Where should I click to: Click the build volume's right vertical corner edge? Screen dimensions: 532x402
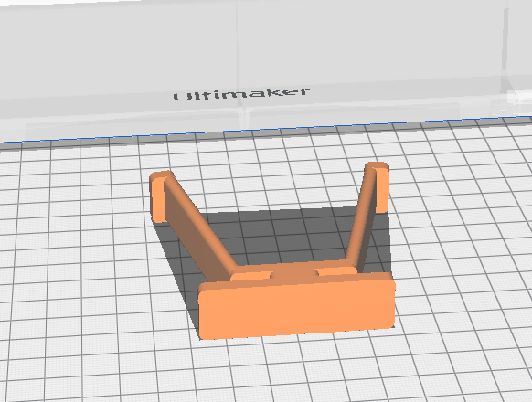point(504,58)
